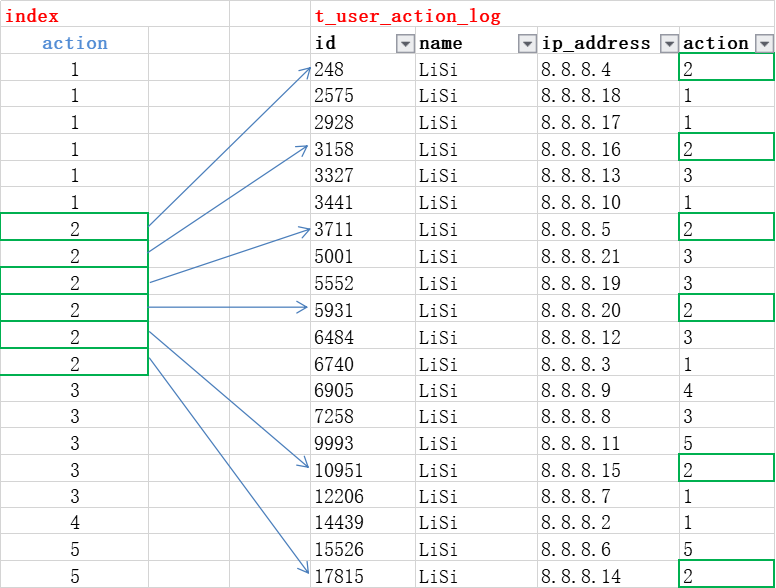Select the ip_address cell 8.8.8.20
This screenshot has width=776, height=588.
pos(608,308)
